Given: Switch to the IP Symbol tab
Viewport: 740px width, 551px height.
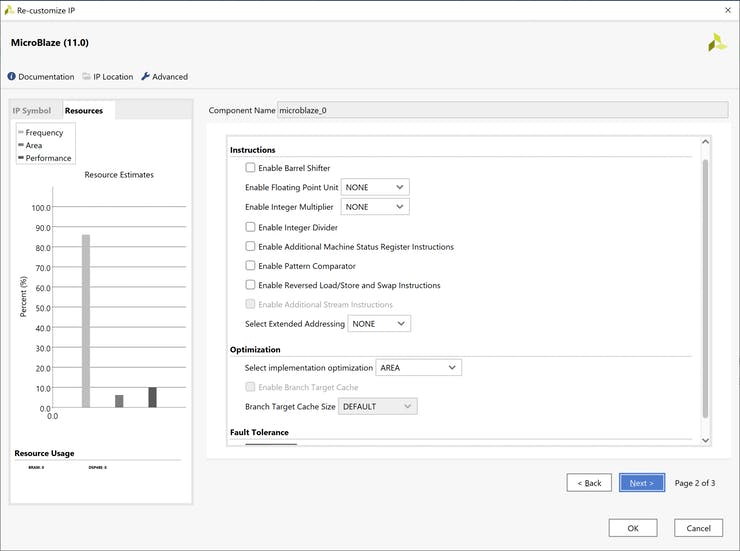Looking at the screenshot, I should [x=31, y=110].
